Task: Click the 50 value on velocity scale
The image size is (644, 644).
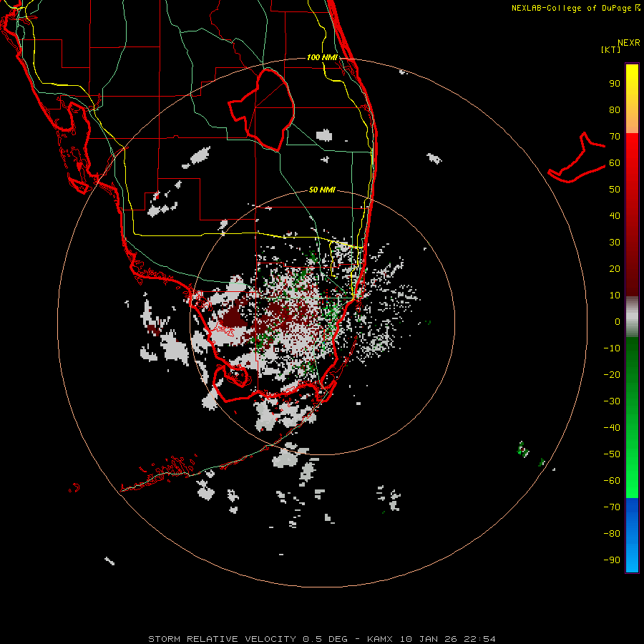Action: pos(615,190)
